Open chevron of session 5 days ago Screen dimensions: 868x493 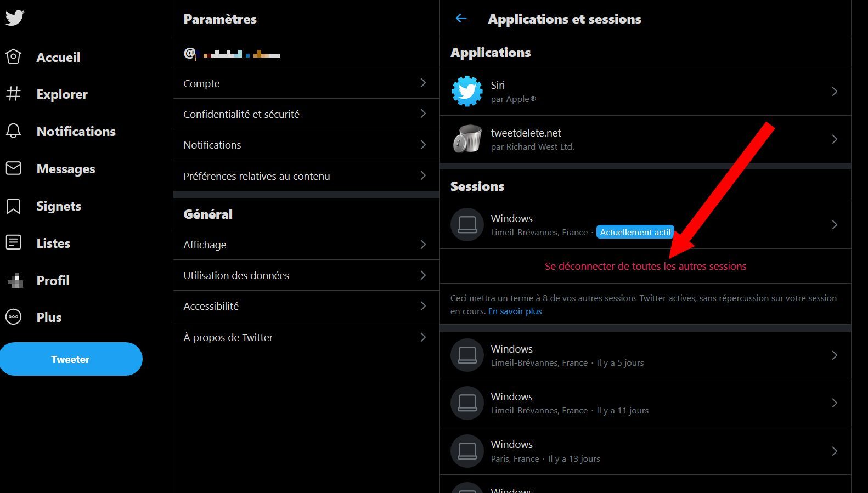tap(835, 355)
